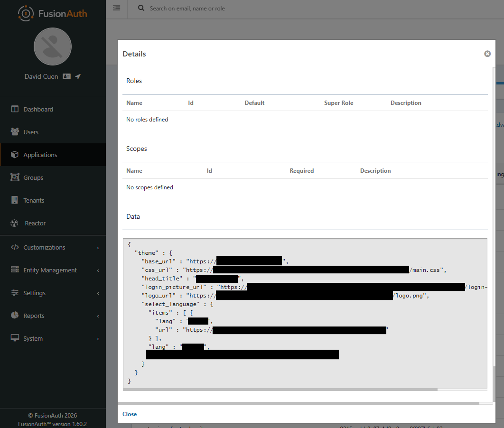Click the Details dialog bottom horizontal scrollbar
Screen dimensions: 504x428
299,403
